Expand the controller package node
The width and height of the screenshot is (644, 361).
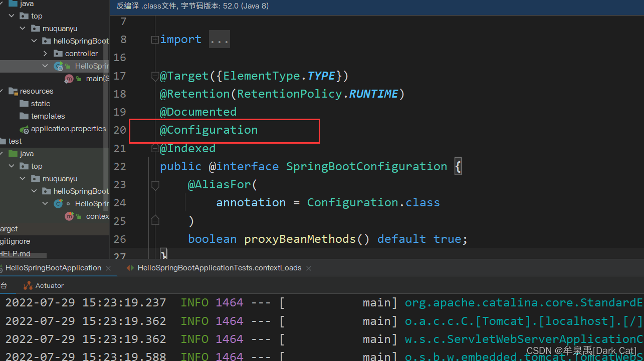click(45, 54)
